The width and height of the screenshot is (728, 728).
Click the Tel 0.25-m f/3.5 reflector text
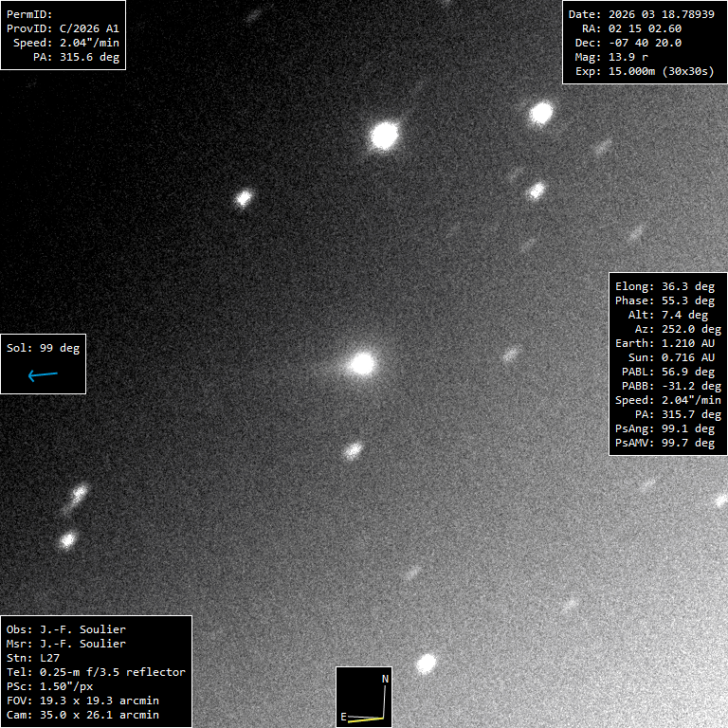(96, 672)
